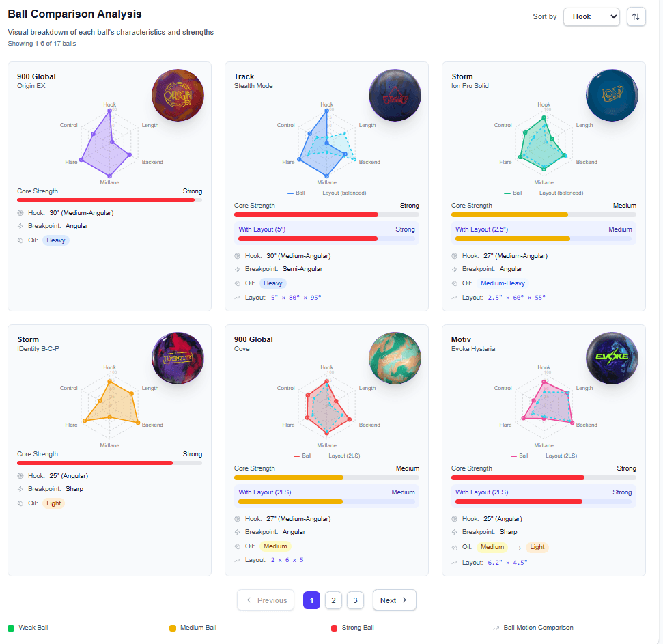Click the Light oil tag on IDentity B-C-P
Screen dimensions: 663x644
(54, 503)
